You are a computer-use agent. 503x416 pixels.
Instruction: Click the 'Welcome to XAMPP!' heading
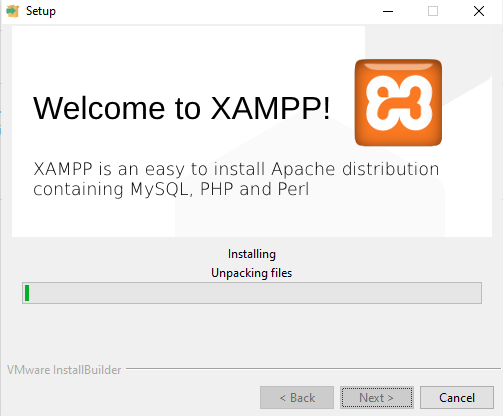point(182,108)
